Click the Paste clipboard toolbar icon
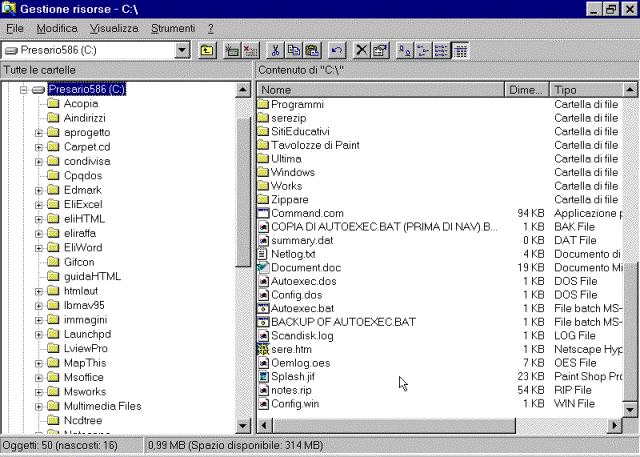Image resolution: width=640 pixels, height=457 pixels. (312, 51)
